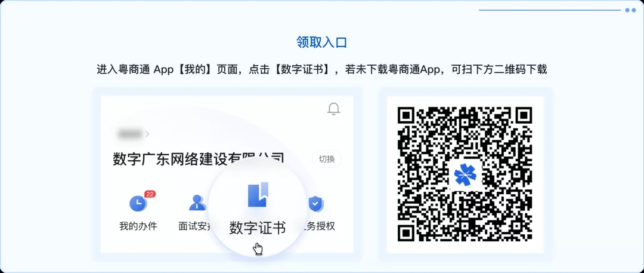
Task: Click the blue logo inside QR code
Action: click(465, 174)
